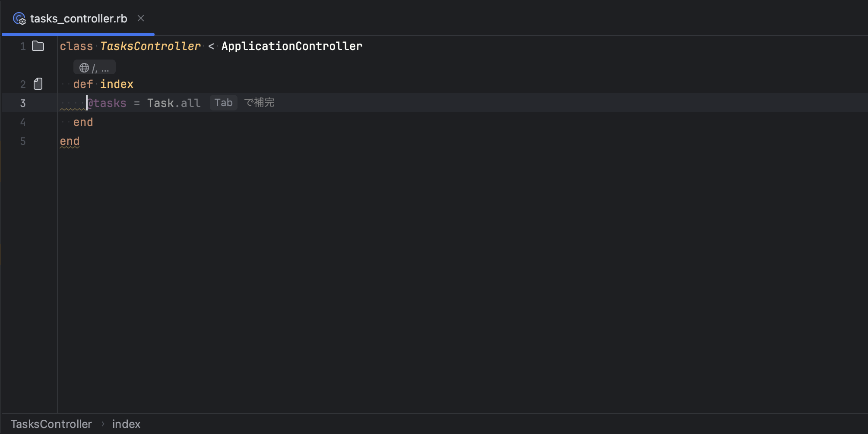Click line number 2 in the gutter
Screen dimensions: 868x434
[x=23, y=84]
